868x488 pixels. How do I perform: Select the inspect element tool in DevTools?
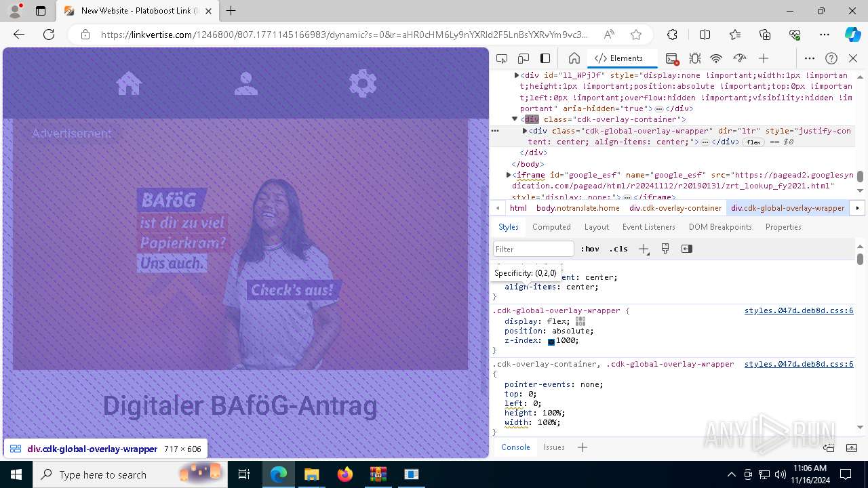502,58
